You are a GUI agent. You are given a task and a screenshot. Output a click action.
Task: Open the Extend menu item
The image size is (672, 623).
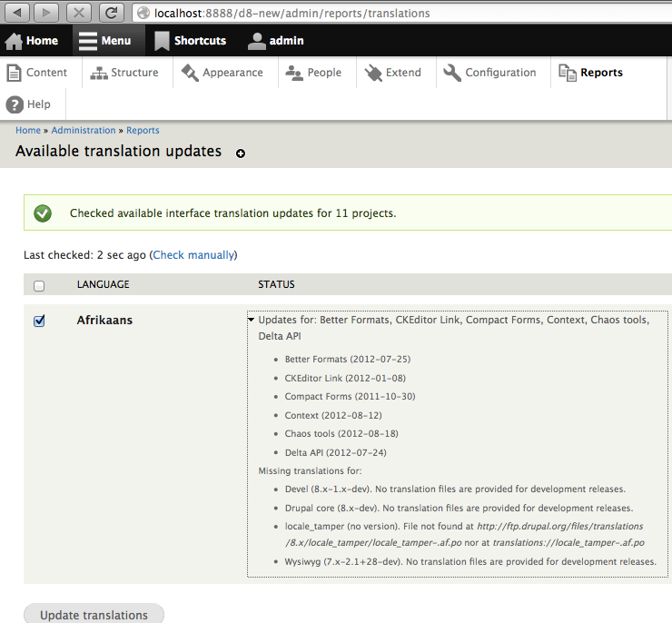point(393,73)
